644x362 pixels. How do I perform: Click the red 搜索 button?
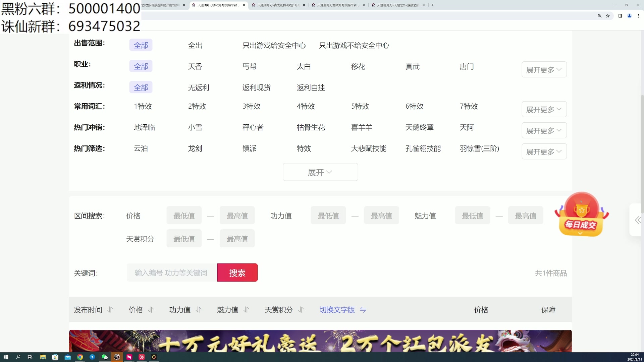coord(237,273)
